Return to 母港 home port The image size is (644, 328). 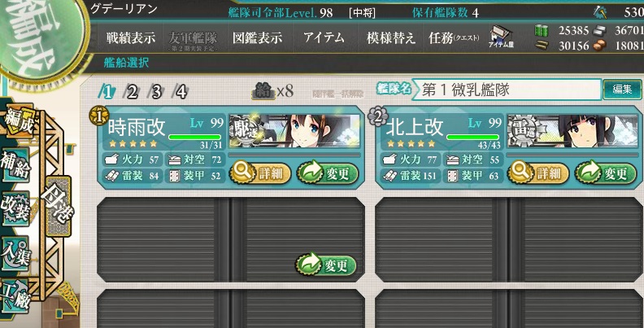coord(58,207)
